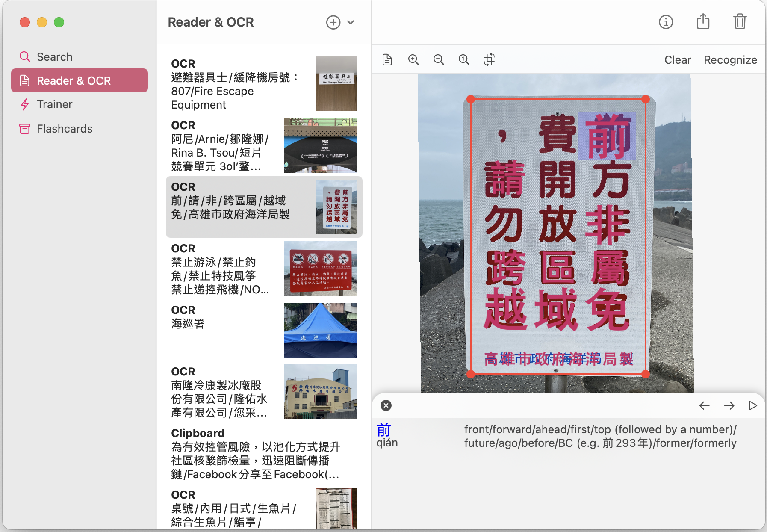This screenshot has width=767, height=532.
Task: Click the Recognize button
Action: 730,60
